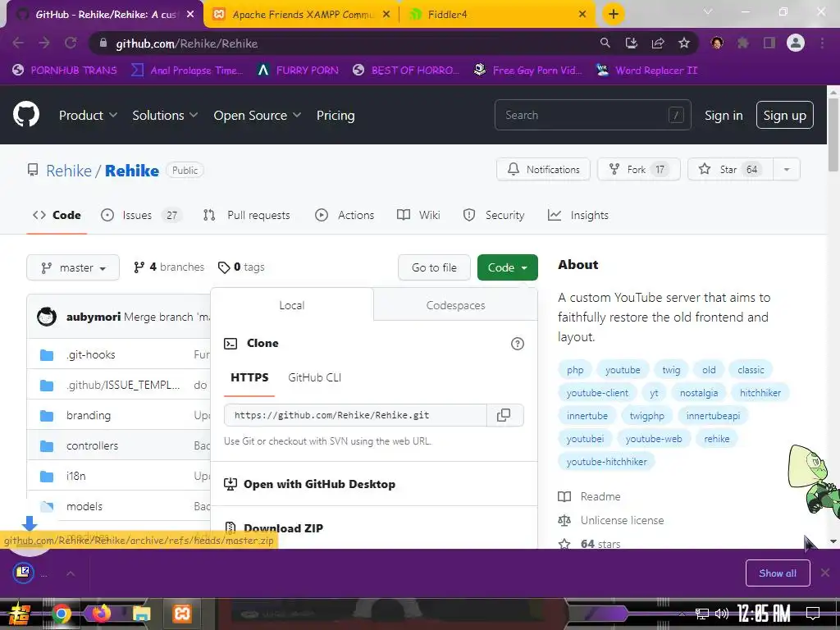This screenshot has width=840, height=630.
Task: Switch to the Fiddler4 browser tab
Action: click(497, 15)
